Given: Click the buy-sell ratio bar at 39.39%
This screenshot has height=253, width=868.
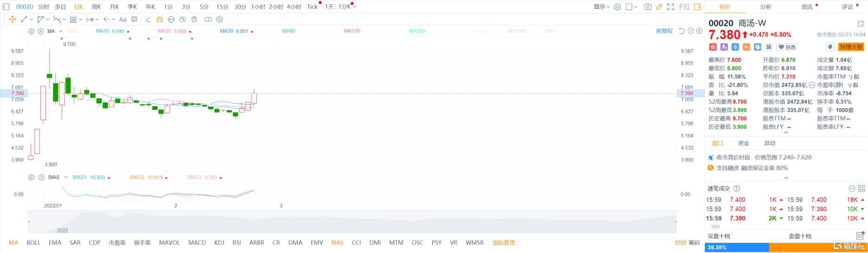Looking at the screenshot, I should pos(737,247).
